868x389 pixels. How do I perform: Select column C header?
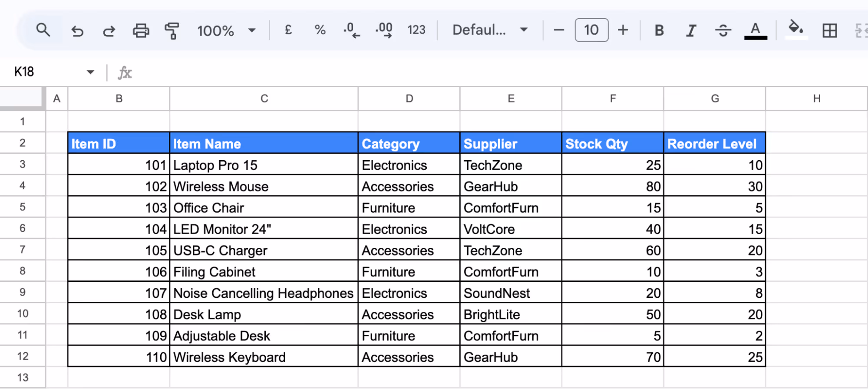(x=264, y=99)
